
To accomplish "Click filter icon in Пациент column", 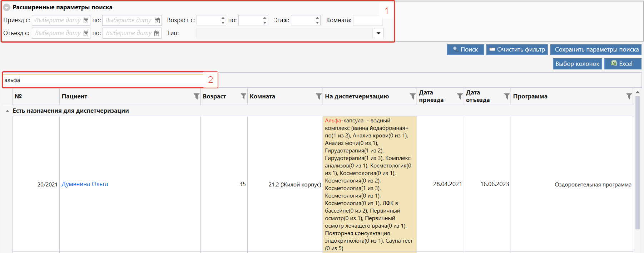I will pos(196,96).
